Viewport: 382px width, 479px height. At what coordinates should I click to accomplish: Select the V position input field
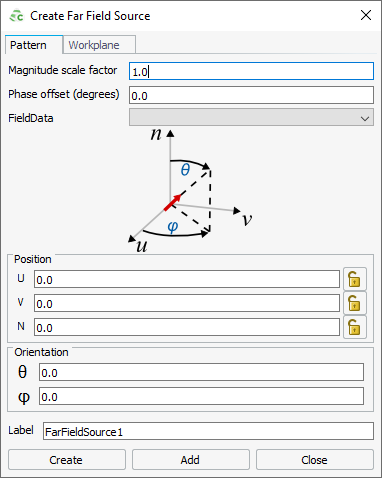[x=187, y=303]
